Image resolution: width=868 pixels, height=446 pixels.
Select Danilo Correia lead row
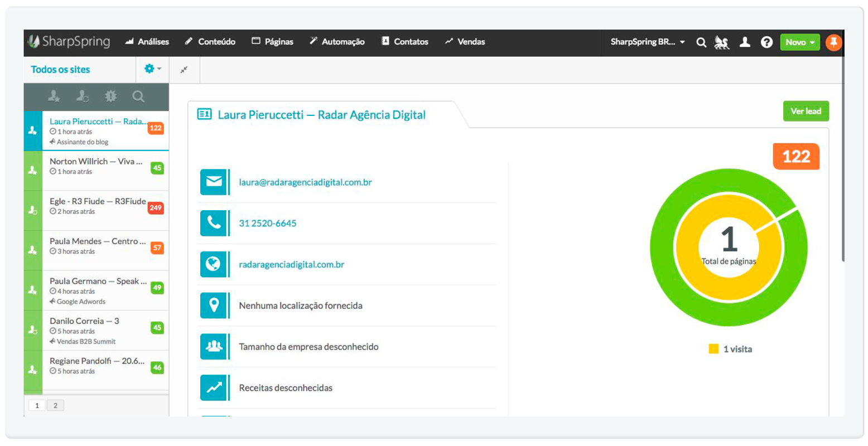(x=97, y=331)
